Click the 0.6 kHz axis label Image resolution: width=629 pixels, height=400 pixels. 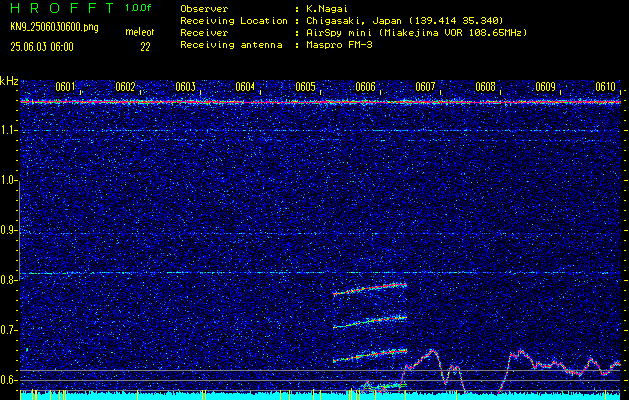click(8, 380)
